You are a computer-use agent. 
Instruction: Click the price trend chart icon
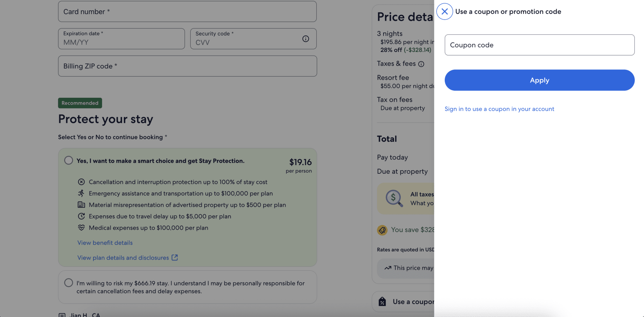(387, 268)
